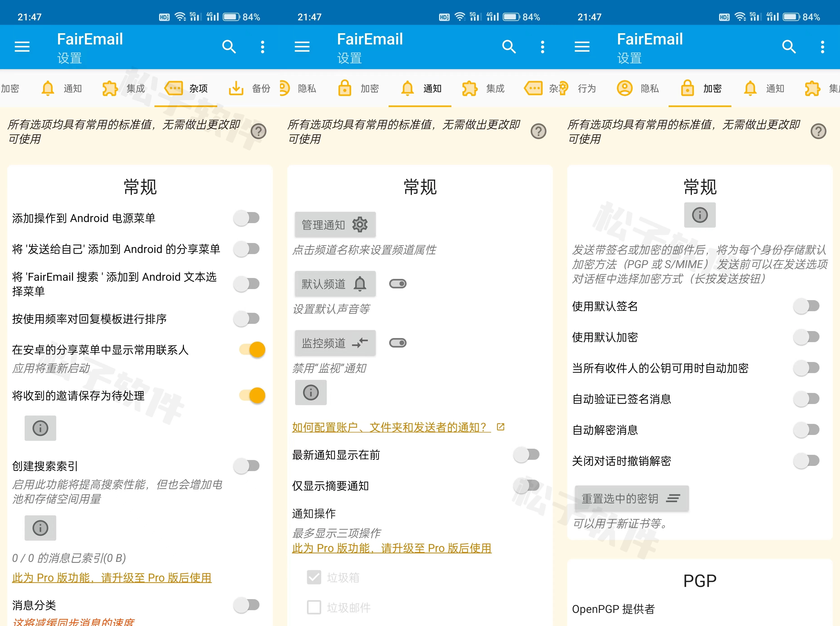Tap 默认频道 button
Viewport: 840px width, 626px height.
click(335, 284)
